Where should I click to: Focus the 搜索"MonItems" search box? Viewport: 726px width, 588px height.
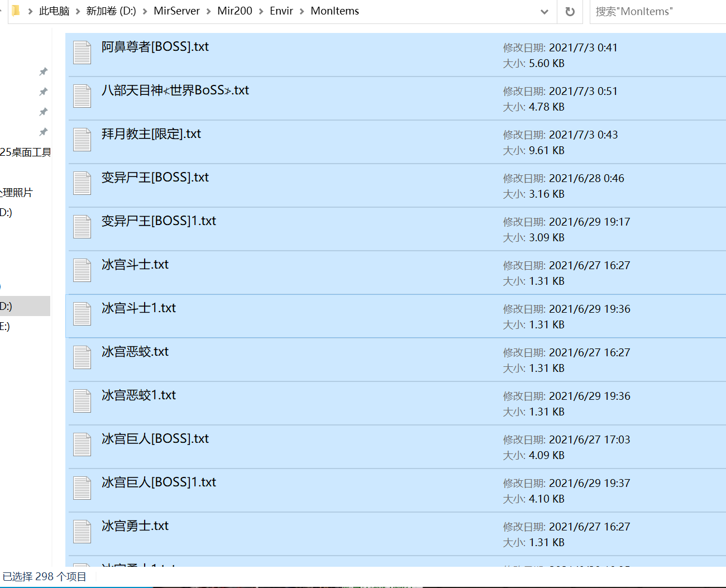(x=658, y=12)
